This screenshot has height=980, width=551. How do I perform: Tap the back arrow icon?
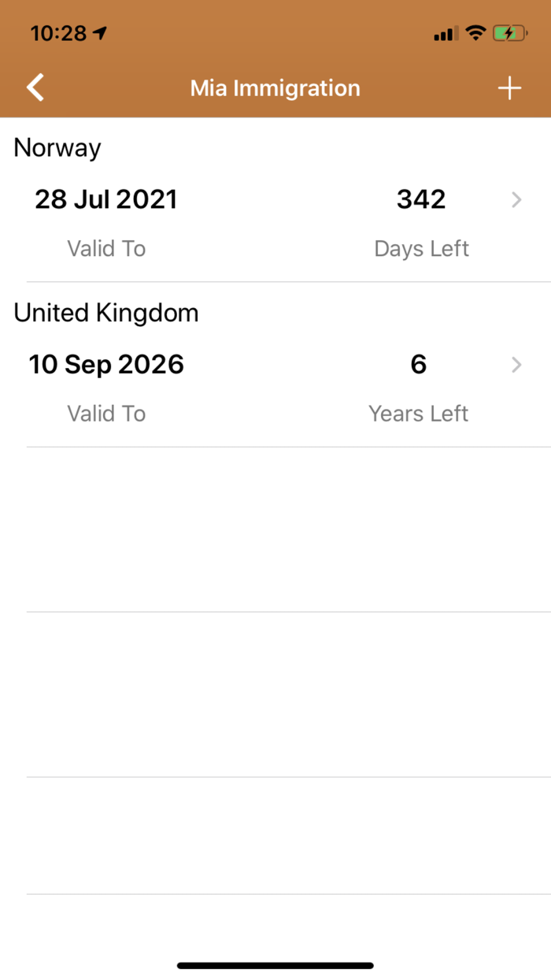tap(35, 87)
